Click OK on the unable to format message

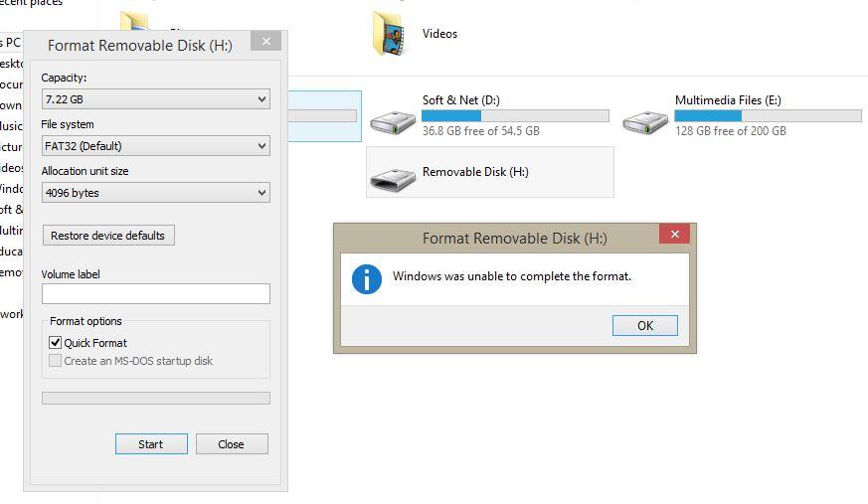click(x=644, y=325)
